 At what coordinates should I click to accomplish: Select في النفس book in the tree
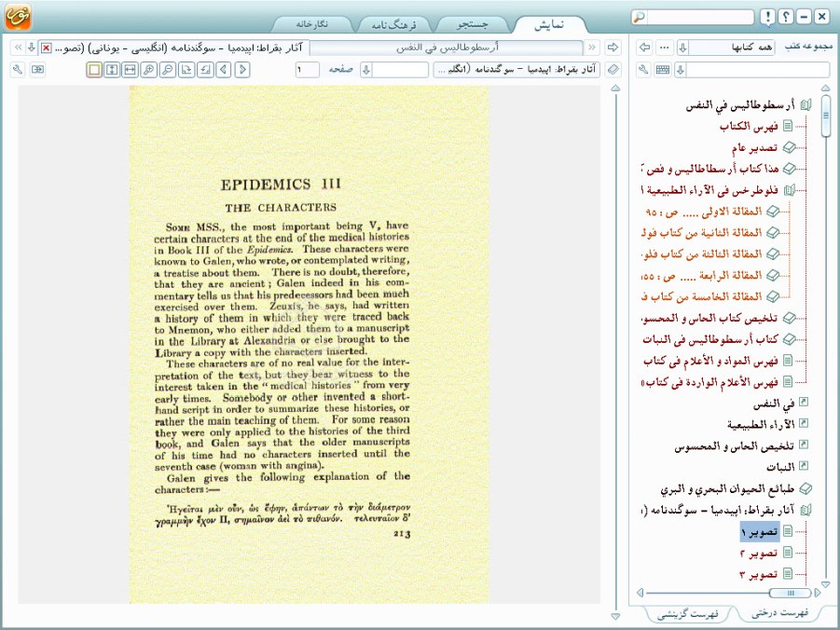[774, 404]
